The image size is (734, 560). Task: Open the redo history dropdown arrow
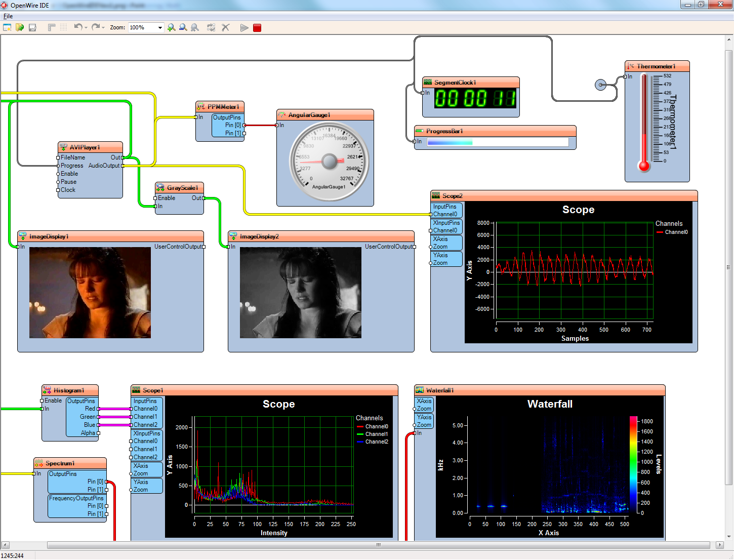point(103,28)
